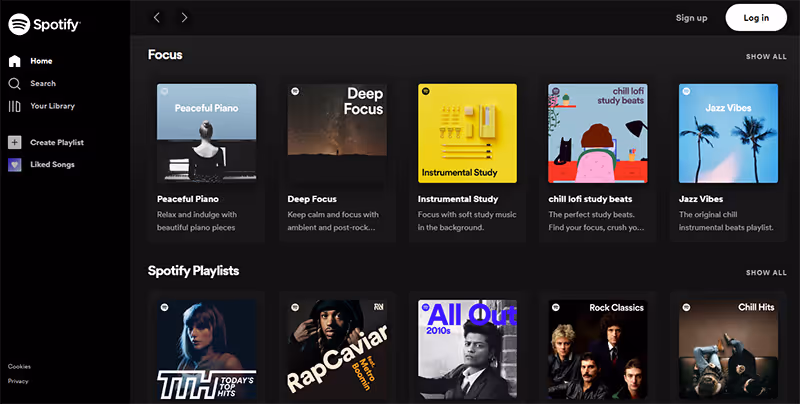The height and width of the screenshot is (404, 800).
Task: Open Instrumental Study yellow cover
Action: pos(467,133)
